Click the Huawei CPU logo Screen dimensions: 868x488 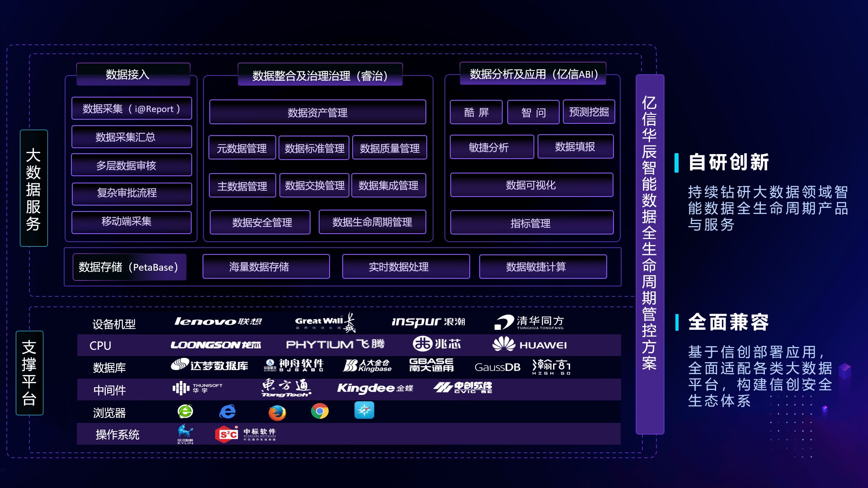(529, 345)
